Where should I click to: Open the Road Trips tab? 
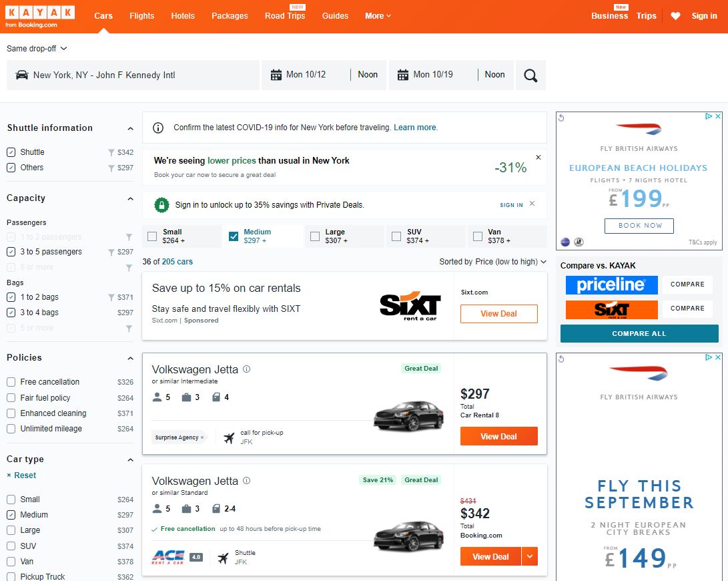tap(285, 16)
